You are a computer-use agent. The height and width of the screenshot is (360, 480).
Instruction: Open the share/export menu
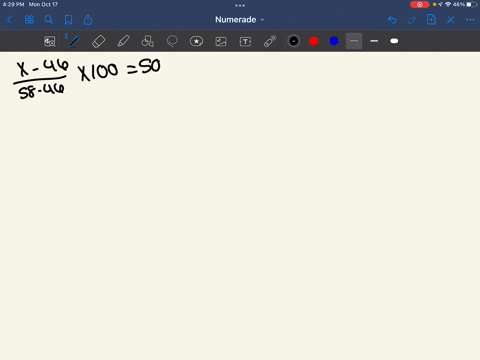point(88,20)
